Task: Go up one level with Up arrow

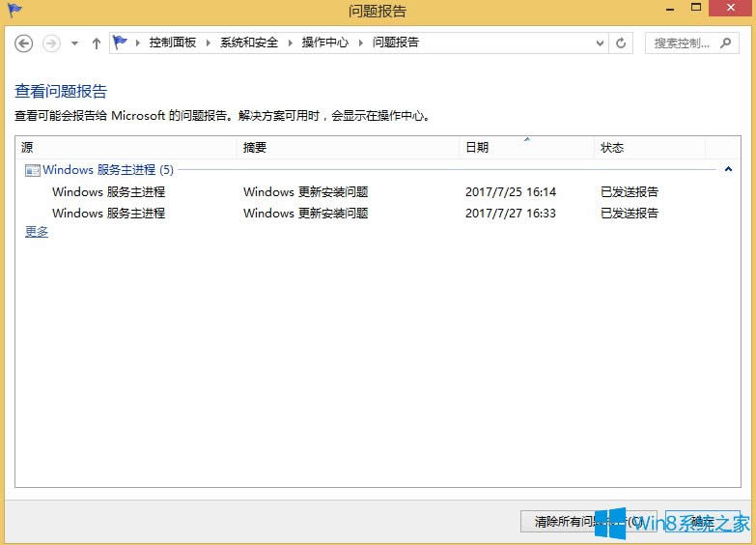Action: [x=96, y=43]
